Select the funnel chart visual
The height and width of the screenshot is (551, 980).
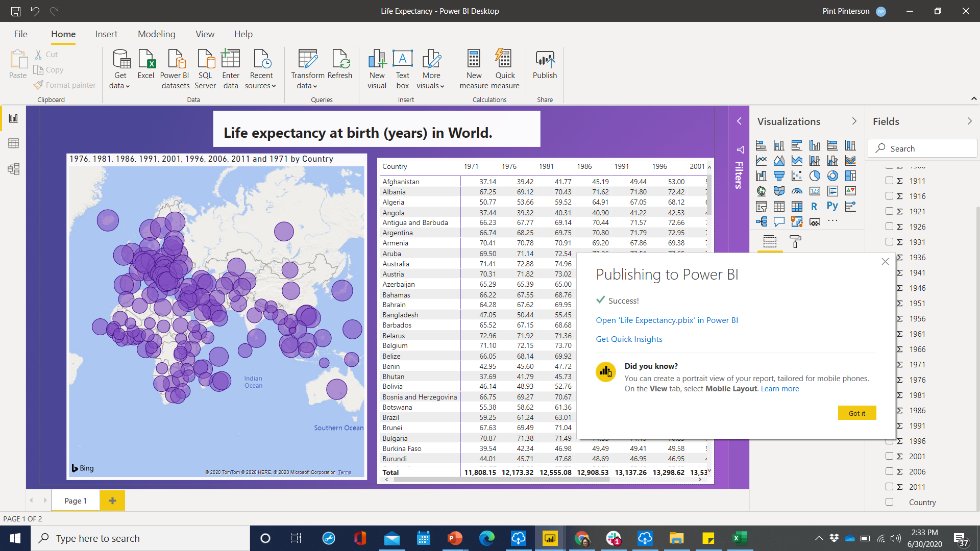779,176
